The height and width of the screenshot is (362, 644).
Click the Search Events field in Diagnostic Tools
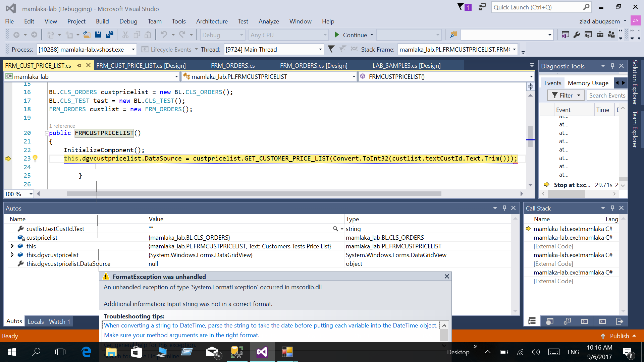point(607,95)
